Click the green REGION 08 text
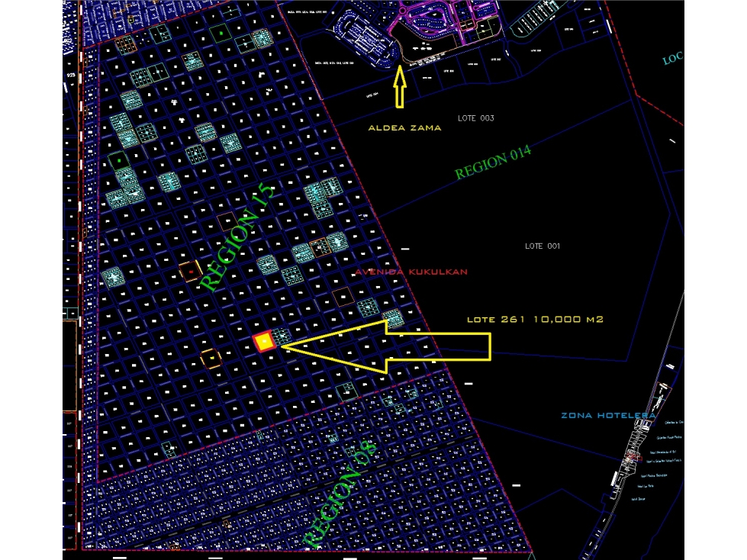Screen dimensions: 747x560 (340, 494)
